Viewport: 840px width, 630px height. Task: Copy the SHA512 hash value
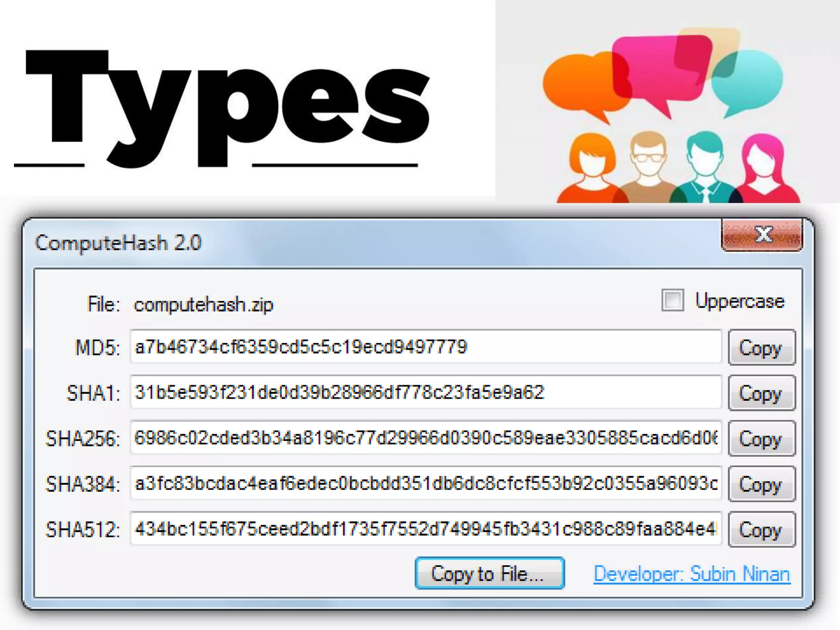pos(761,530)
